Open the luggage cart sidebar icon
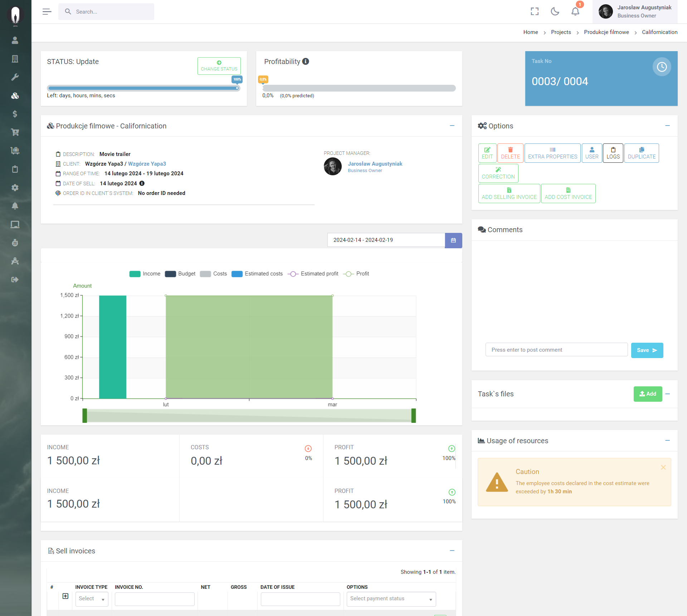Screen dimensions: 687x616 pos(15,151)
